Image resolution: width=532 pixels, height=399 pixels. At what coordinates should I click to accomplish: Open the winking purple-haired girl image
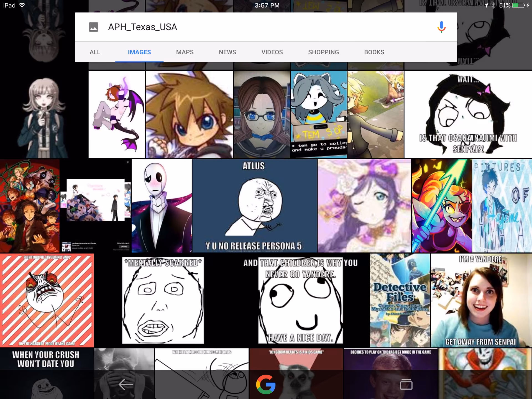364,206
